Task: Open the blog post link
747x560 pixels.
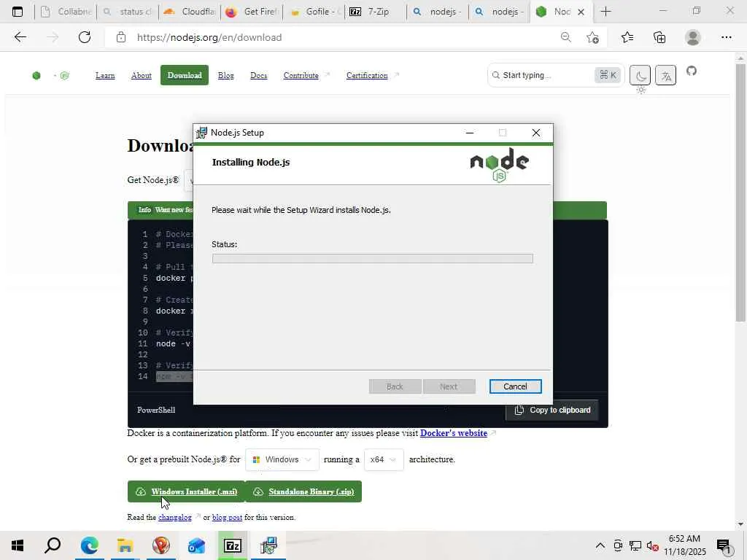Action: point(227,517)
